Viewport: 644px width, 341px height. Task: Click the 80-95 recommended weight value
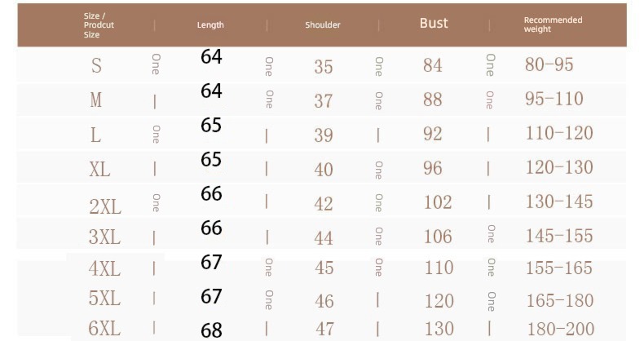coord(549,64)
